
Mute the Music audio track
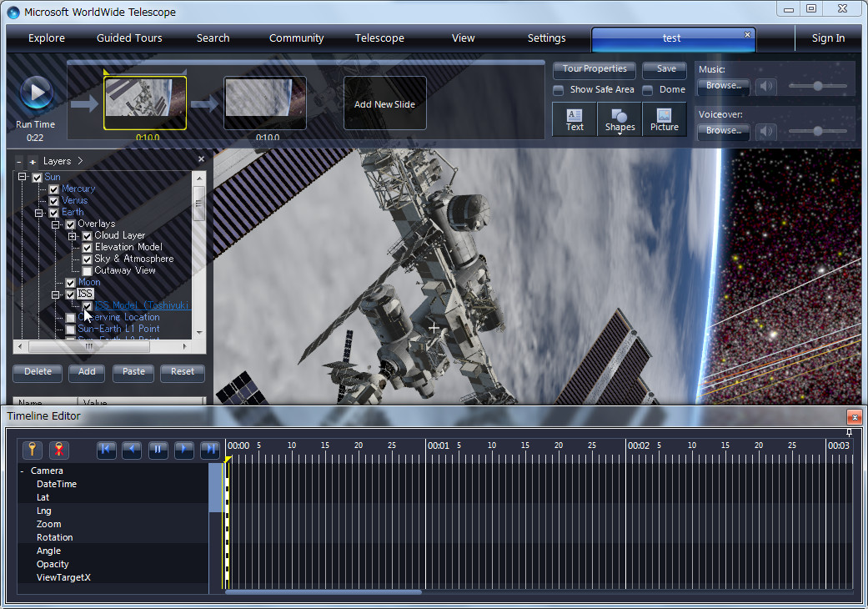(765, 86)
